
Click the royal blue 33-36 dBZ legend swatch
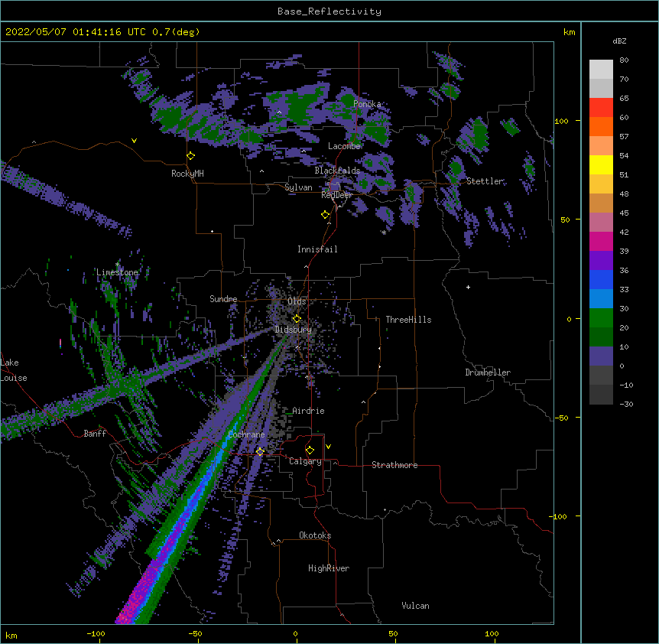click(601, 279)
